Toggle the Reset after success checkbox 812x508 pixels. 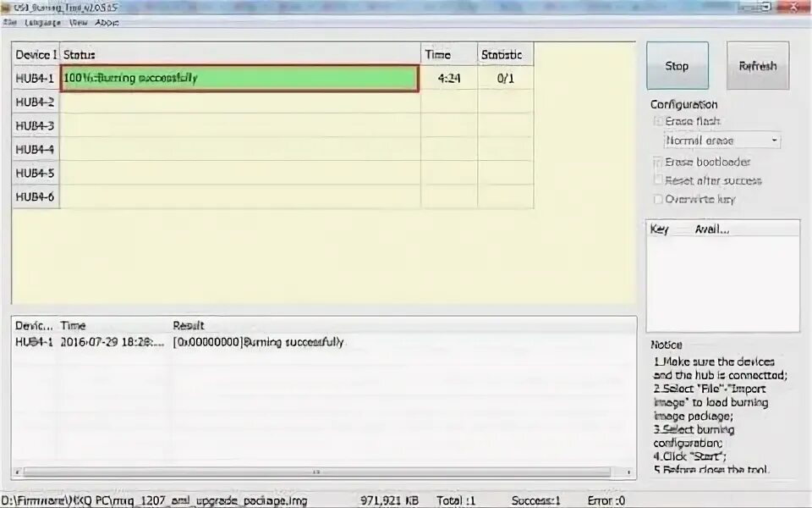point(658,180)
